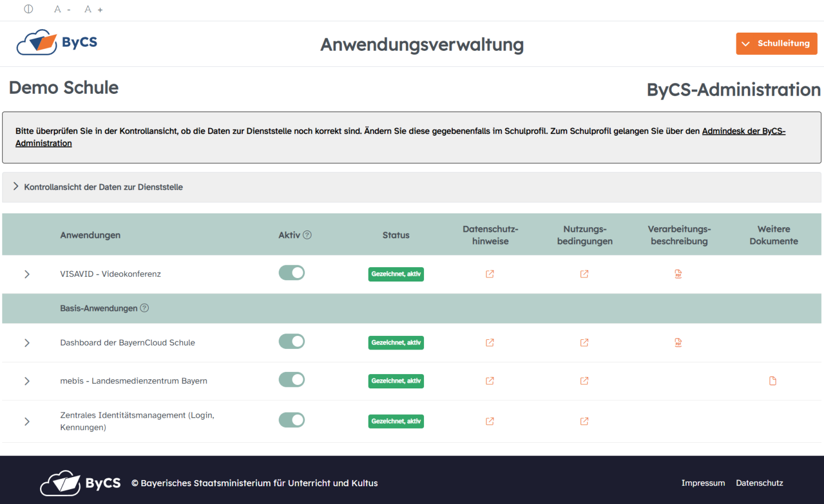824x504 pixels.
Task: Click the VISAVID 'Gezeichnet, aktiv' status badge
Action: pyautogui.click(x=396, y=274)
